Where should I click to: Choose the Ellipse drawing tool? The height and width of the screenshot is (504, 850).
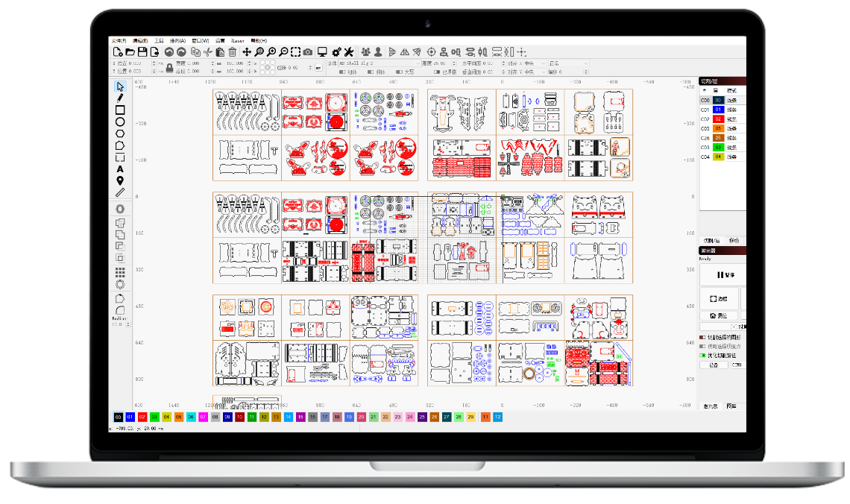coord(120,122)
